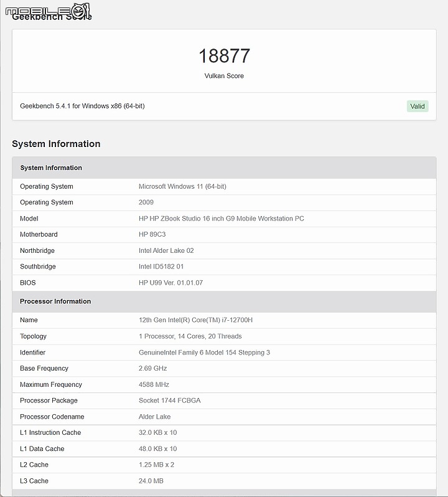Click the '2.69 GHz' value

[152, 368]
